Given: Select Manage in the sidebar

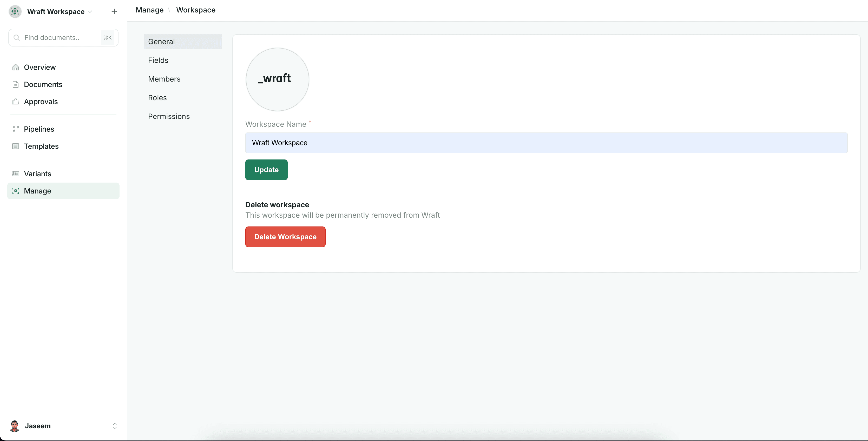Looking at the screenshot, I should [63, 191].
